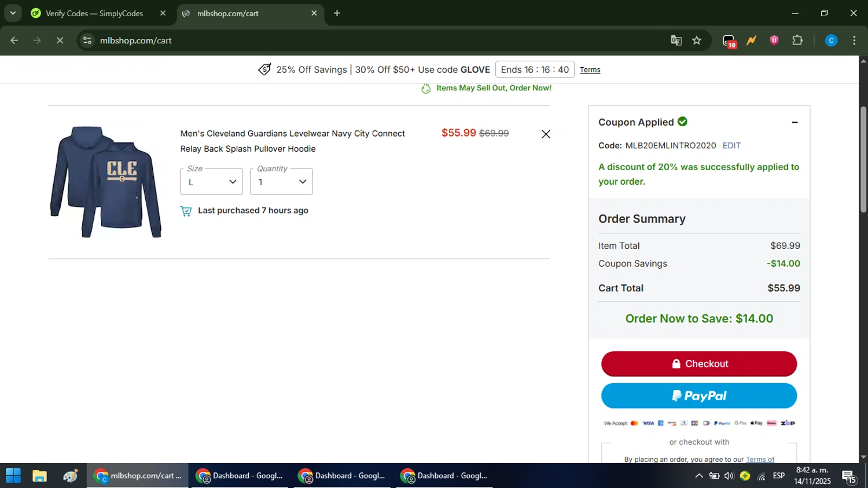868x488 pixels.
Task: Open the Windows Start menu
Action: coord(13,476)
